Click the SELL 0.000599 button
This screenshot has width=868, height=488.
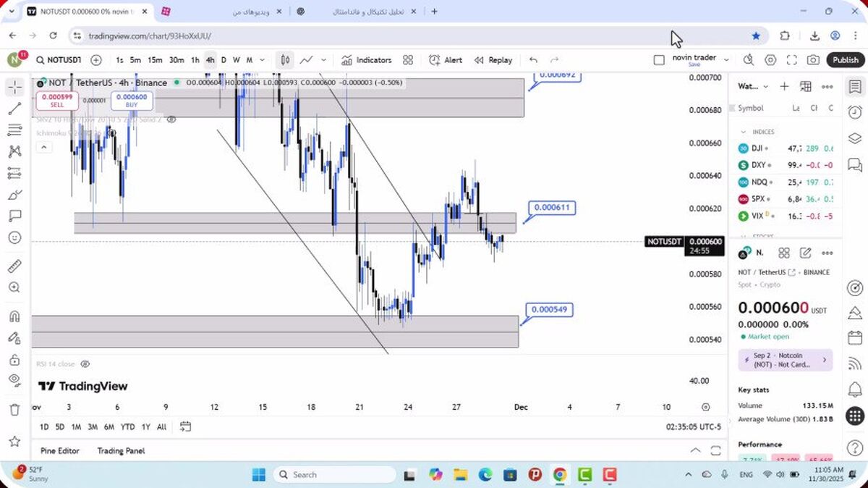click(57, 100)
